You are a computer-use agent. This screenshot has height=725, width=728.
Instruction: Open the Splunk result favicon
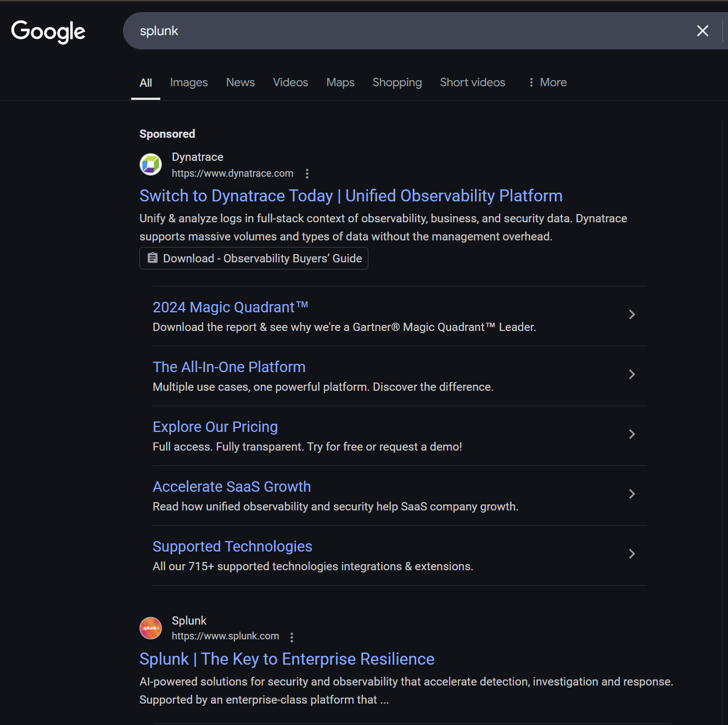click(x=150, y=628)
